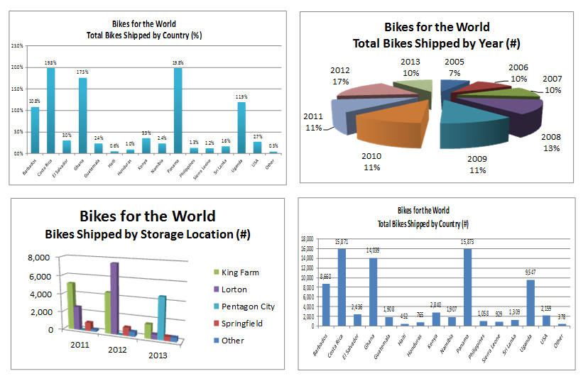Click the 9,547 data label above Uganda
The height and width of the screenshot is (381, 588).
pyautogui.click(x=530, y=272)
